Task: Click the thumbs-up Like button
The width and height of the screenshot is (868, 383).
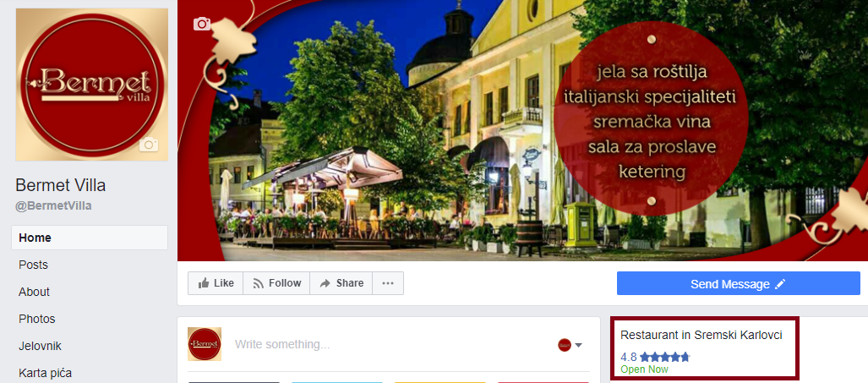Action: tap(216, 283)
